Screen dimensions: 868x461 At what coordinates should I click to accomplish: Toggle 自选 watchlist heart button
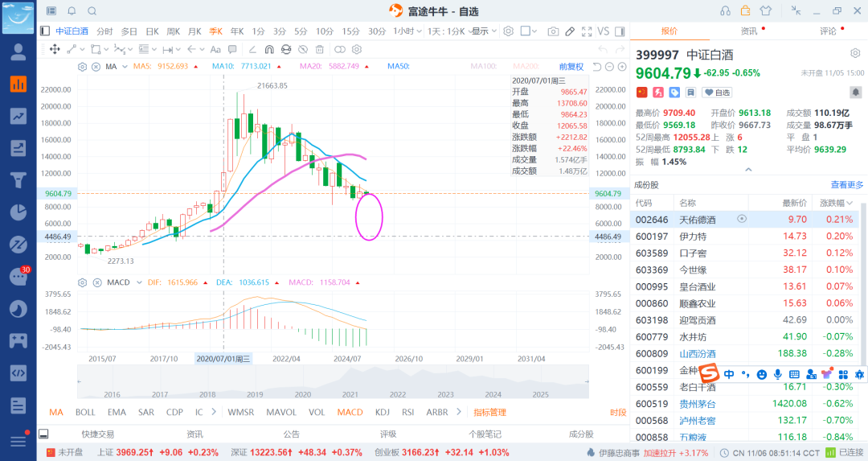tap(717, 93)
